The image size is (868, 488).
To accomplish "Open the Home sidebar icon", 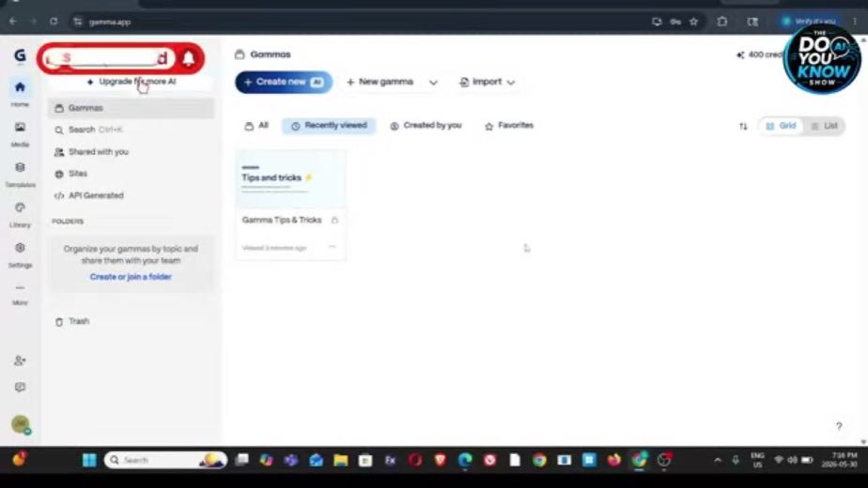I will [20, 87].
